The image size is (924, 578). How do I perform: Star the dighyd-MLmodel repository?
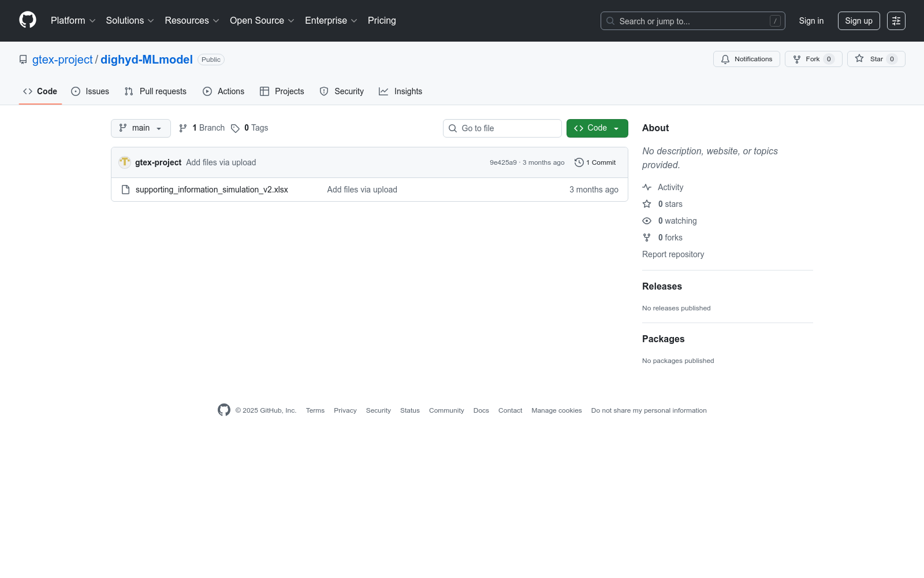pos(876,59)
